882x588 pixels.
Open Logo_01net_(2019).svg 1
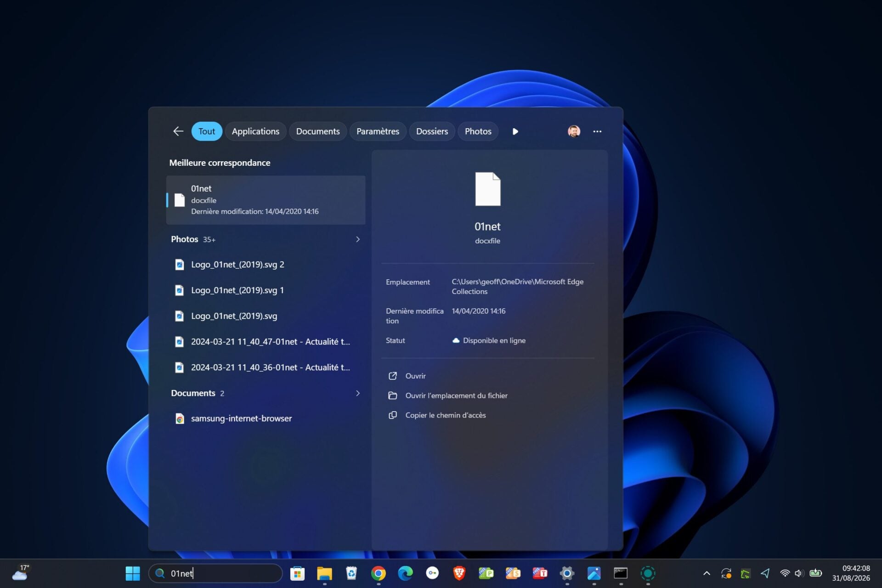tap(266, 290)
